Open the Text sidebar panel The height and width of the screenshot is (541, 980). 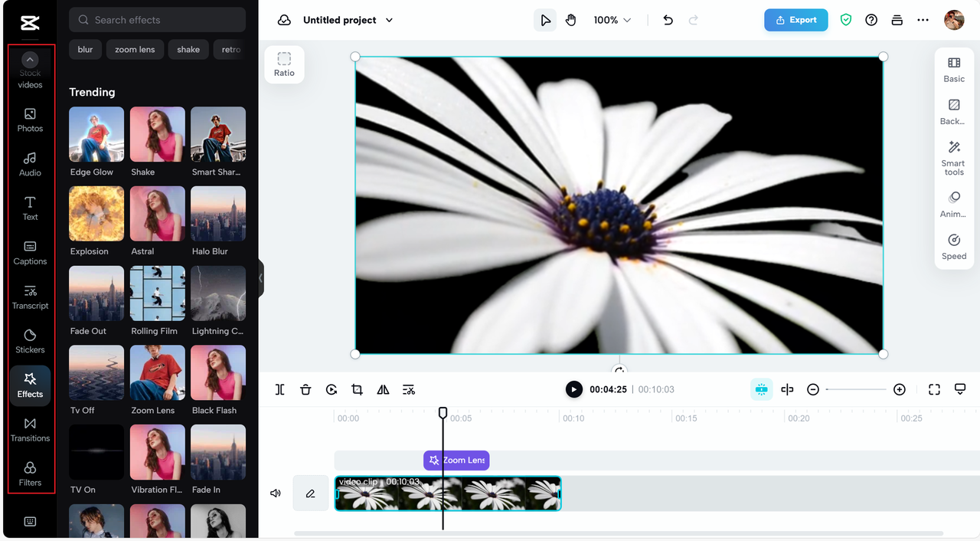30,208
